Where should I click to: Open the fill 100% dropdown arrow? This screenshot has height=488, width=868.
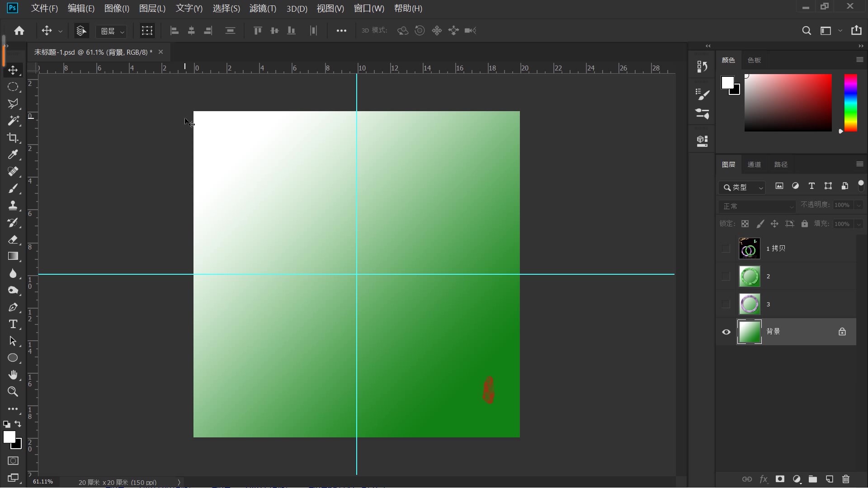(859, 224)
